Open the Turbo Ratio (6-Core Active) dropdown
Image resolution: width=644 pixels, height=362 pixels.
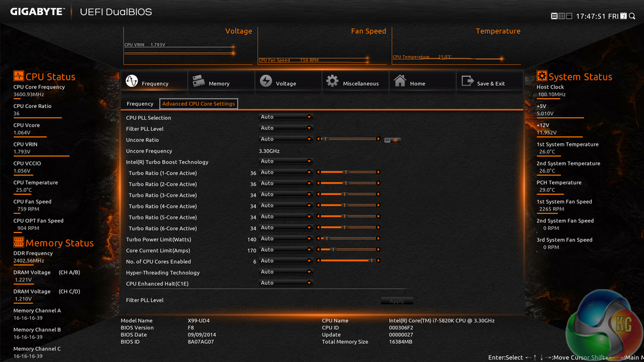pyautogui.click(x=286, y=228)
